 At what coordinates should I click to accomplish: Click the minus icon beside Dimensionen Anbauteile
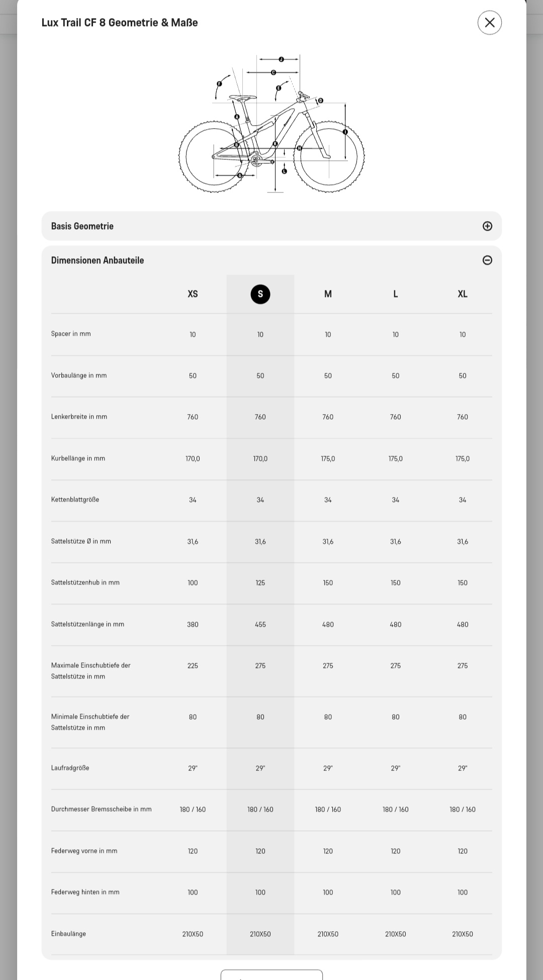[487, 260]
